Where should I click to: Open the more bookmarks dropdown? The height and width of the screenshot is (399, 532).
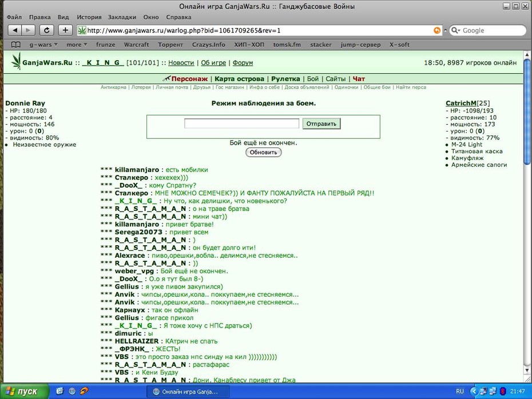tap(77, 45)
